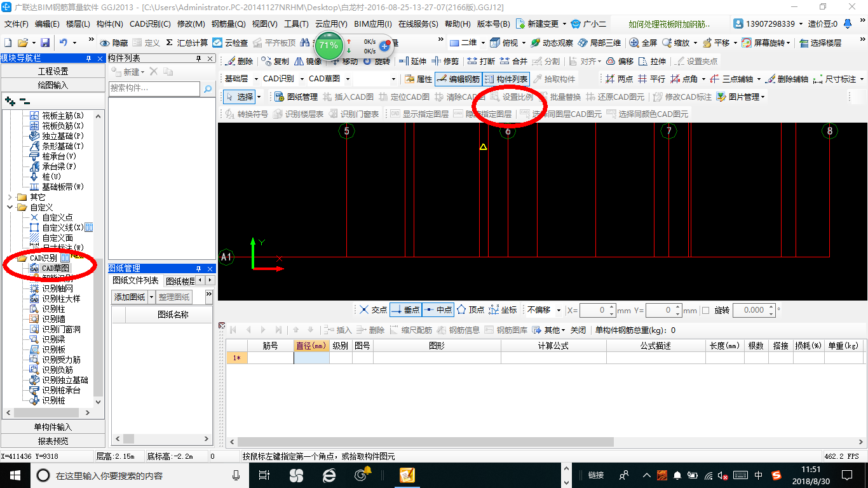Viewport: 868px width, 488px height.
Task: Toggle 顶点 vertex snap
Action: click(470, 310)
